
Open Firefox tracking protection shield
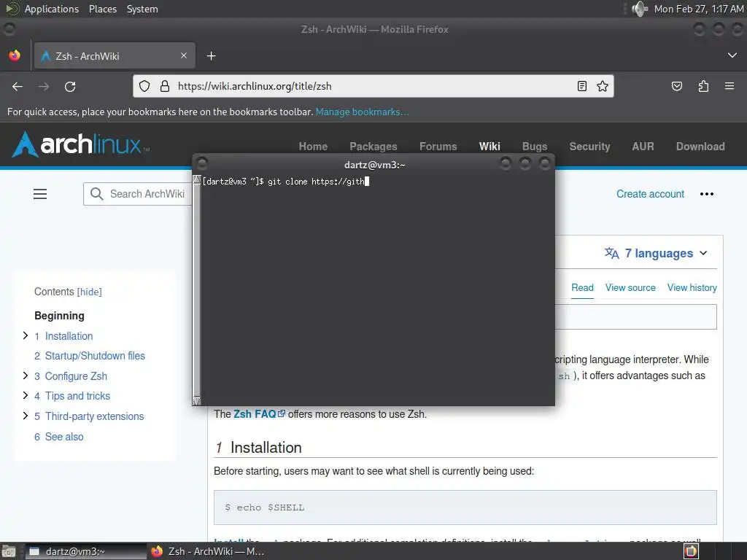[x=144, y=86]
